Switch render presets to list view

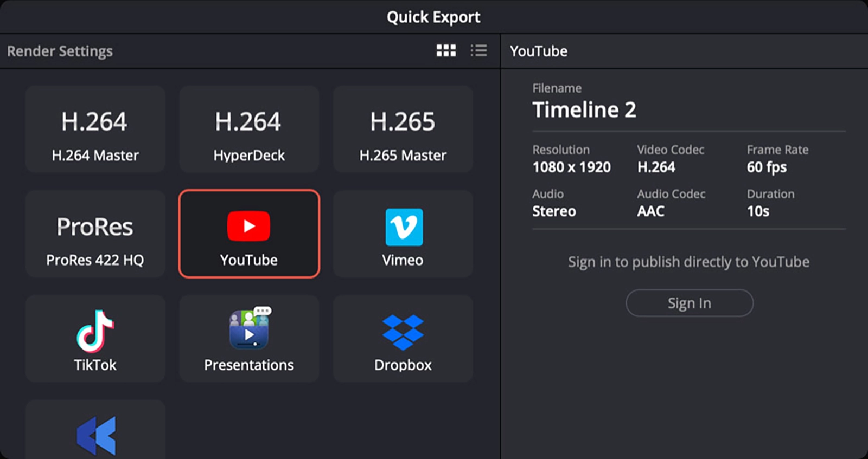(478, 51)
